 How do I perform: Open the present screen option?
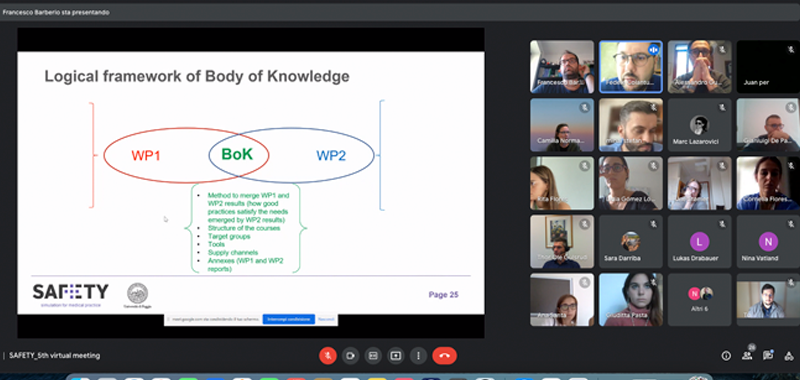click(395, 356)
